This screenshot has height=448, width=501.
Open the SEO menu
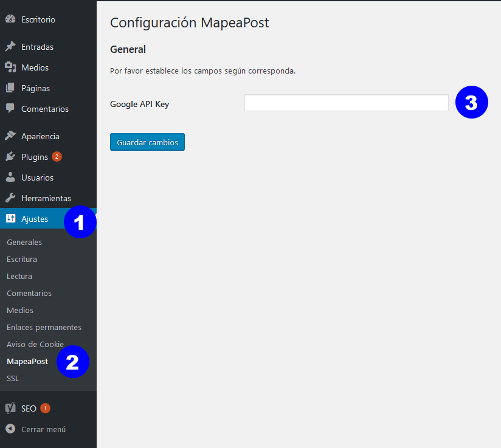[48, 408]
